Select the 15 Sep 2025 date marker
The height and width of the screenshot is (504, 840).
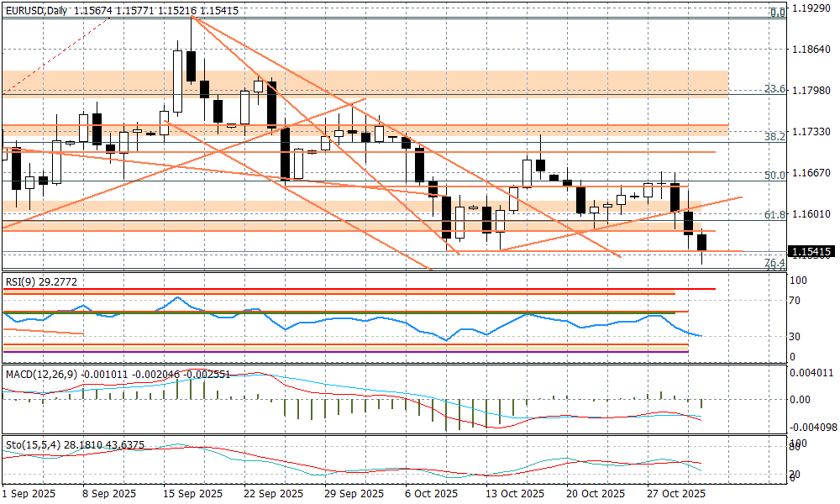coord(194,494)
